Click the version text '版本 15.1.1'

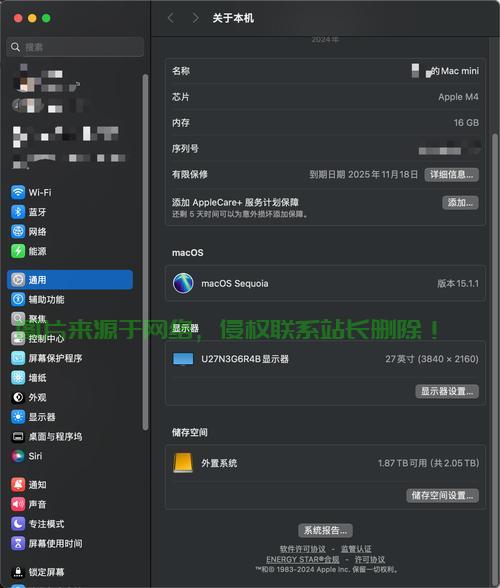coord(458,284)
